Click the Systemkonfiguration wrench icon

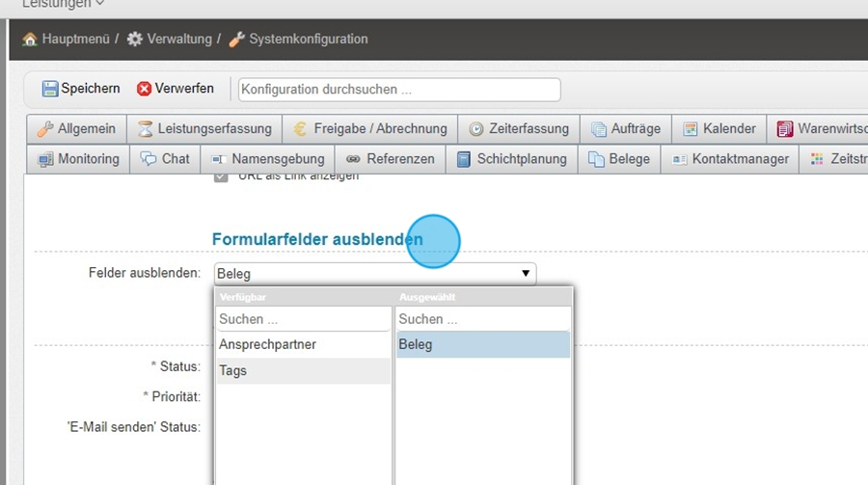237,40
